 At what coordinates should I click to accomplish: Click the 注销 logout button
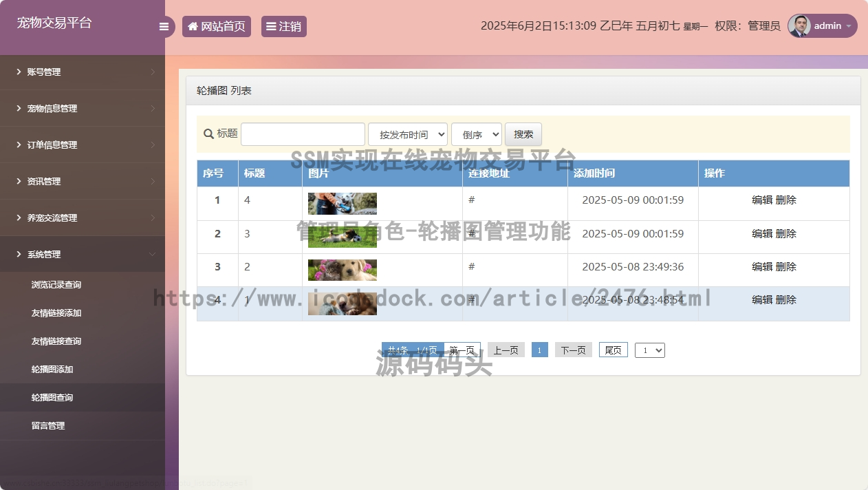284,27
